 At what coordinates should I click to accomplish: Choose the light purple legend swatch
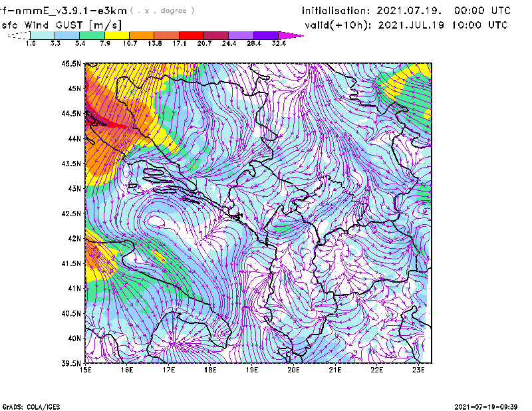click(x=241, y=35)
